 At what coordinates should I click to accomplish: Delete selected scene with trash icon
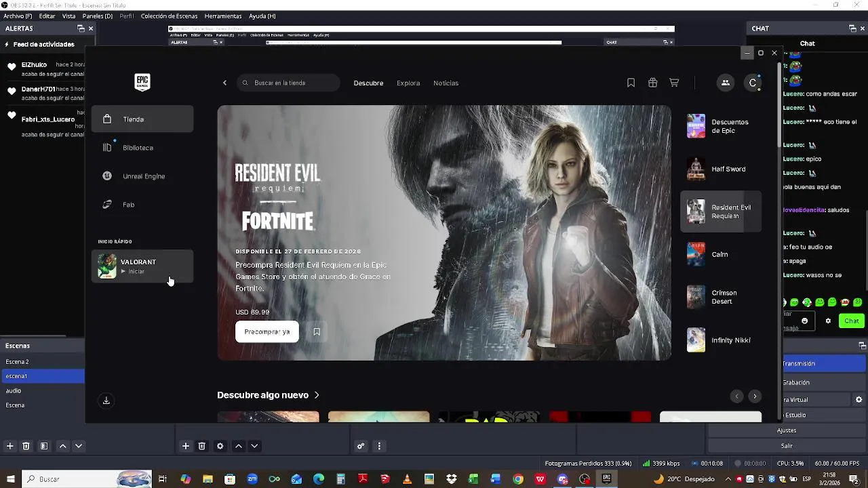(26, 446)
